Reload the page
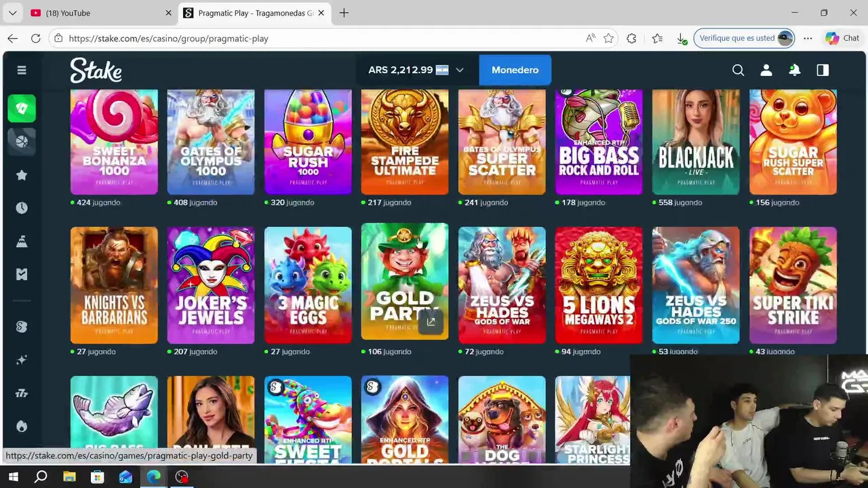 (35, 39)
